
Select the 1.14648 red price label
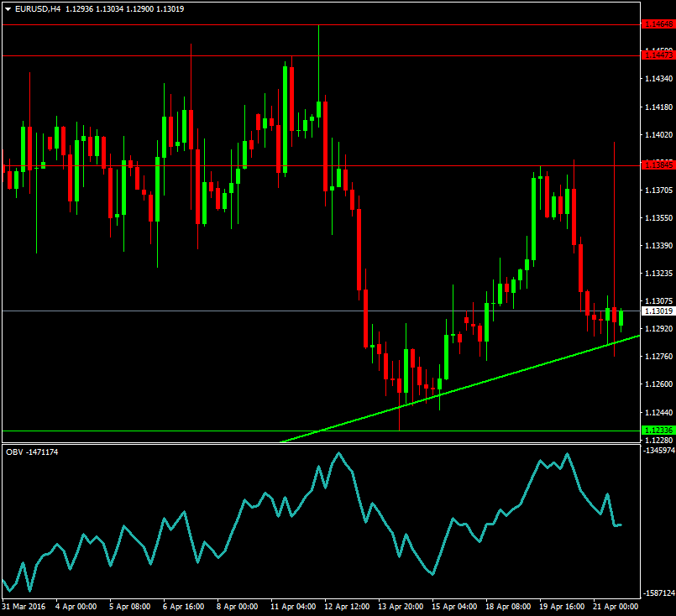coord(658,24)
